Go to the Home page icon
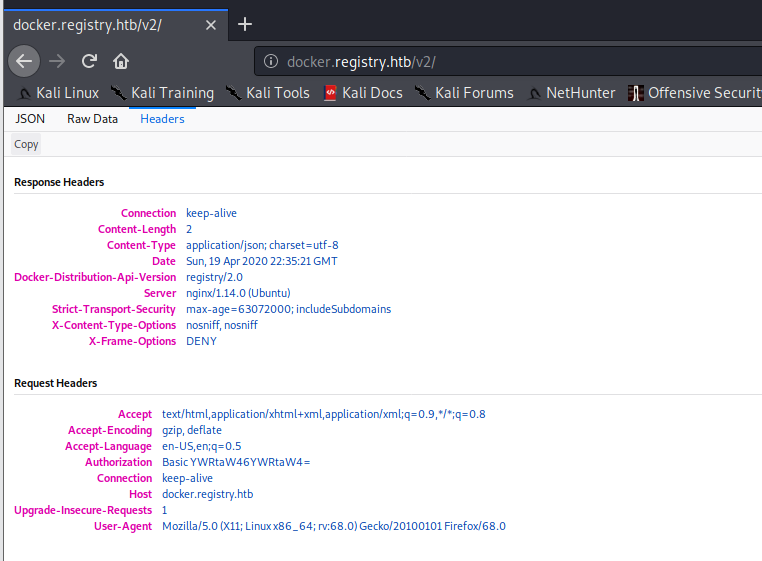 click(x=121, y=61)
